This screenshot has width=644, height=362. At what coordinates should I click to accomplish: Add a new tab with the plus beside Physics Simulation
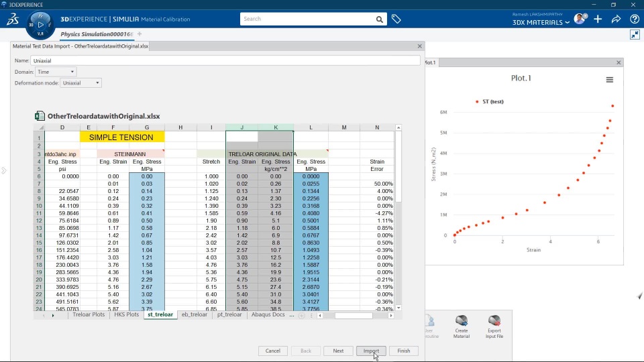coord(140,34)
